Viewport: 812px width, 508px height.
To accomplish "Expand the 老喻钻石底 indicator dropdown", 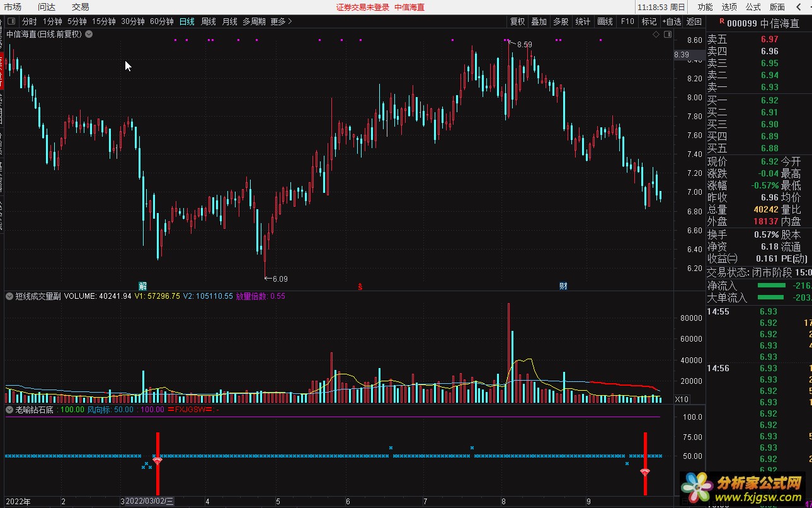I will tap(9, 410).
